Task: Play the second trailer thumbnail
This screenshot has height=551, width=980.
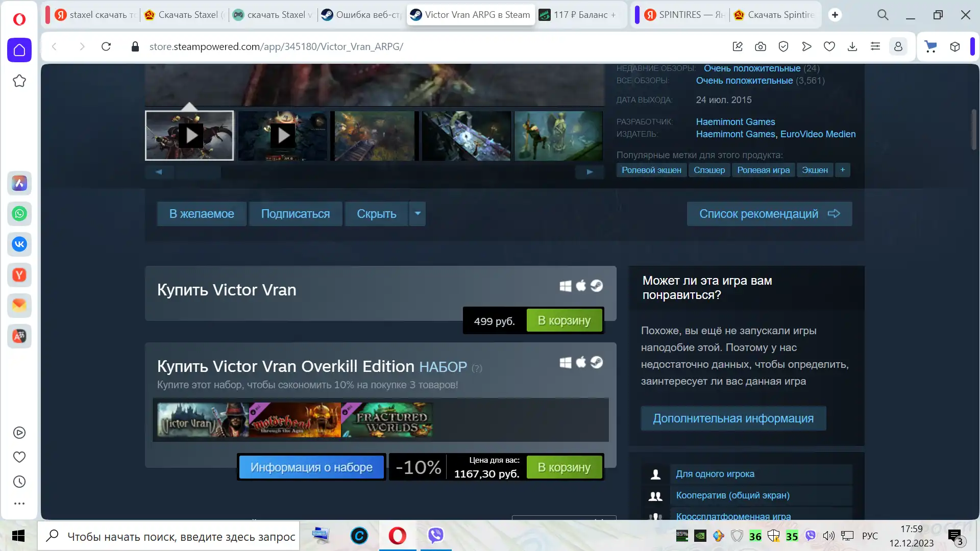Action: (x=283, y=136)
